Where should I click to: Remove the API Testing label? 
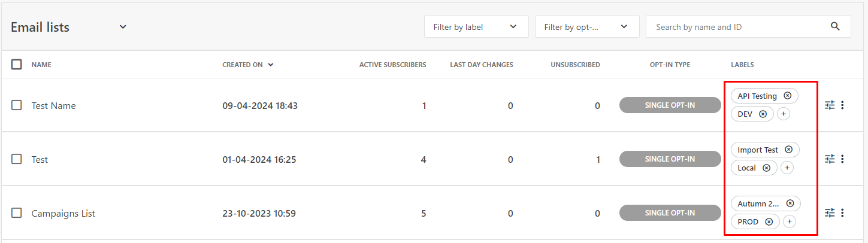[788, 96]
